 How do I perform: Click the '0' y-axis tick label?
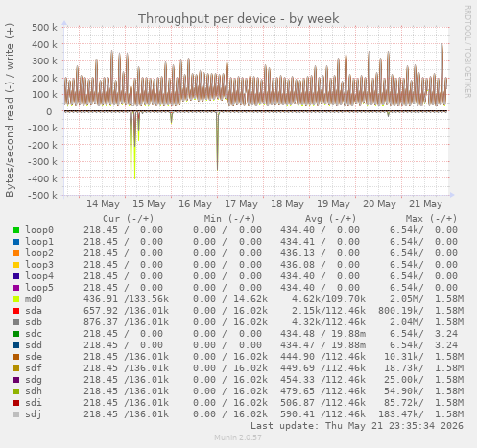pyautogui.click(x=49, y=111)
